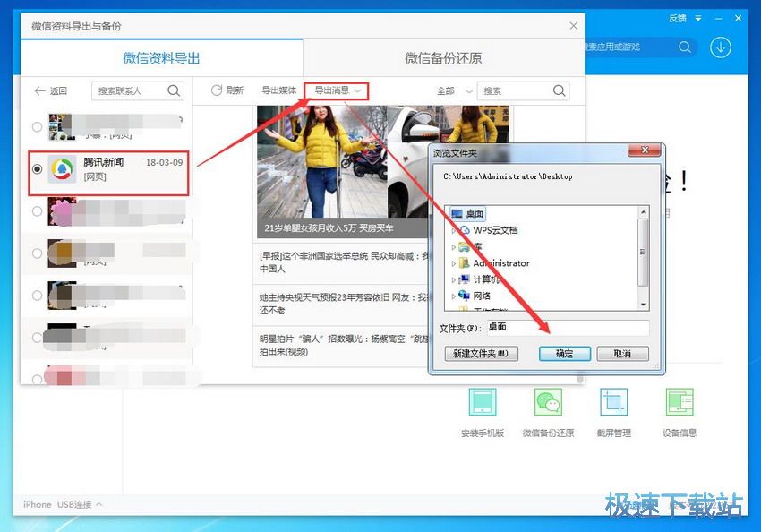761x532 pixels.
Task: Expand the 网络 tree node arrow
Action: click(454, 296)
